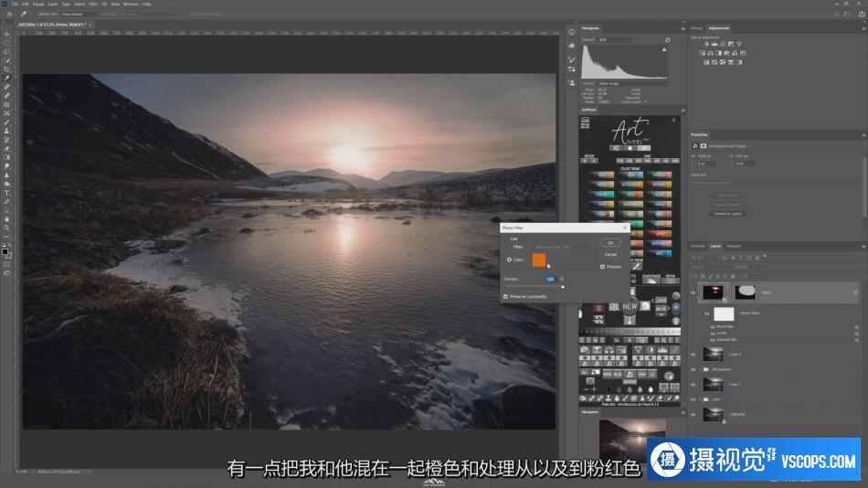Close the Photo Filter dialog
The height and width of the screenshot is (488, 868).
pos(625,228)
